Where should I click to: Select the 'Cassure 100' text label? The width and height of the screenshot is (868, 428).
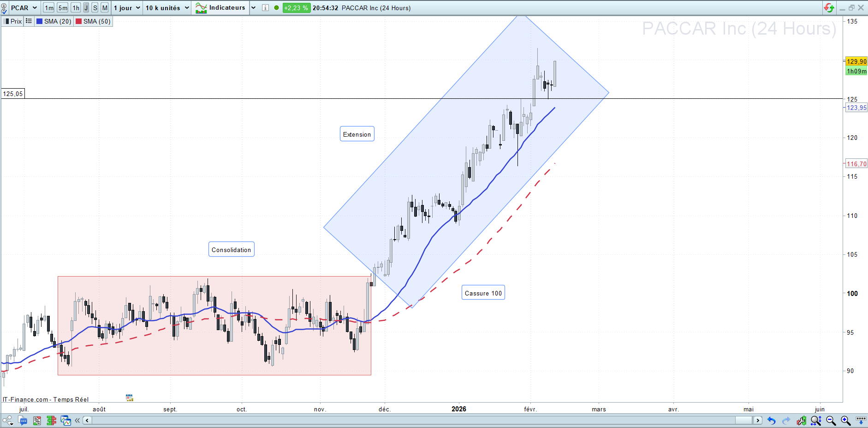pyautogui.click(x=483, y=293)
